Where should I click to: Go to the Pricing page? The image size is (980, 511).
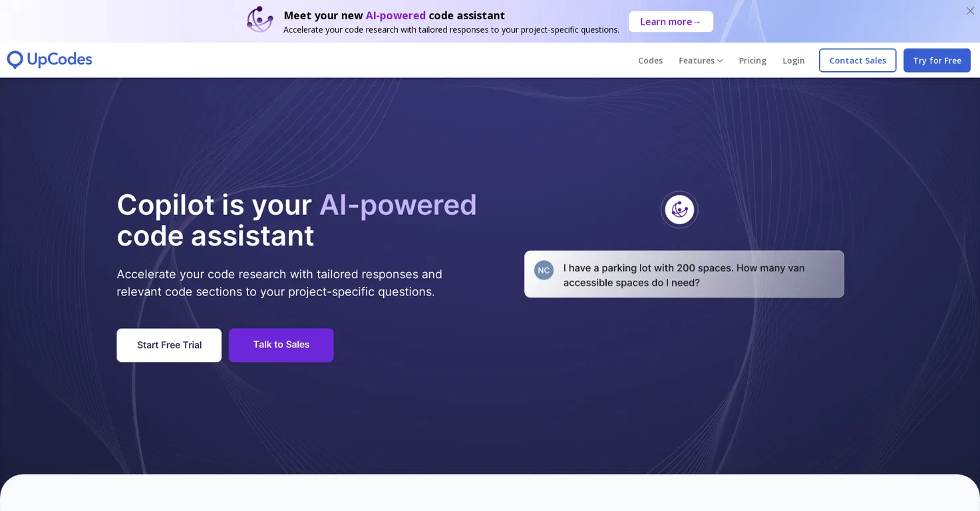[752, 61]
